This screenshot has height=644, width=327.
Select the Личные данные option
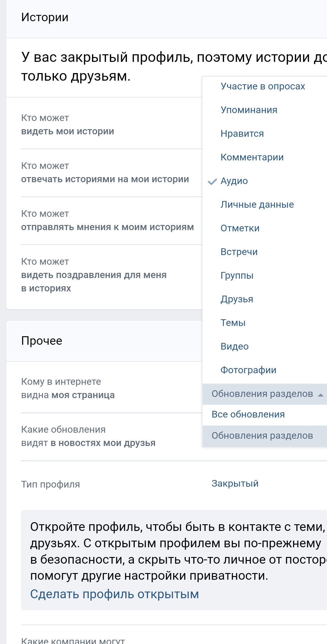(257, 205)
